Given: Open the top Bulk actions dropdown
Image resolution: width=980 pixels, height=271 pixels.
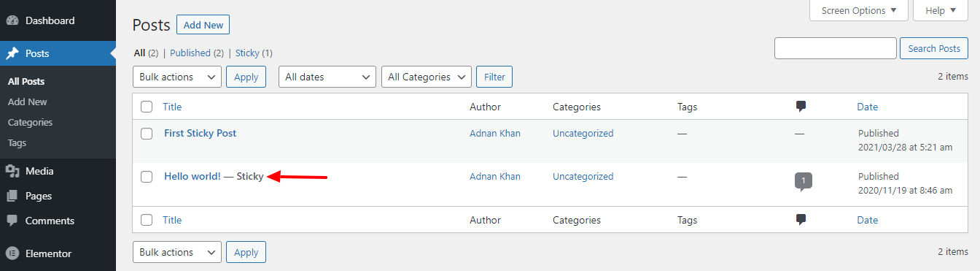Looking at the screenshot, I should click(176, 77).
